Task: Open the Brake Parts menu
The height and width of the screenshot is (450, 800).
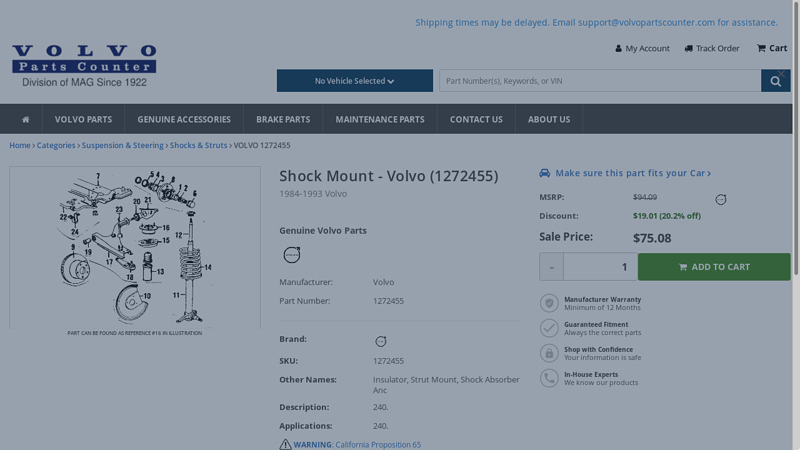Action: click(x=283, y=119)
